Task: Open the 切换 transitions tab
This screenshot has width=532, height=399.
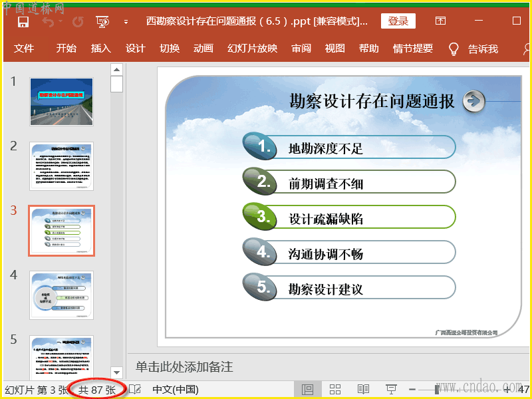Action: coord(170,49)
